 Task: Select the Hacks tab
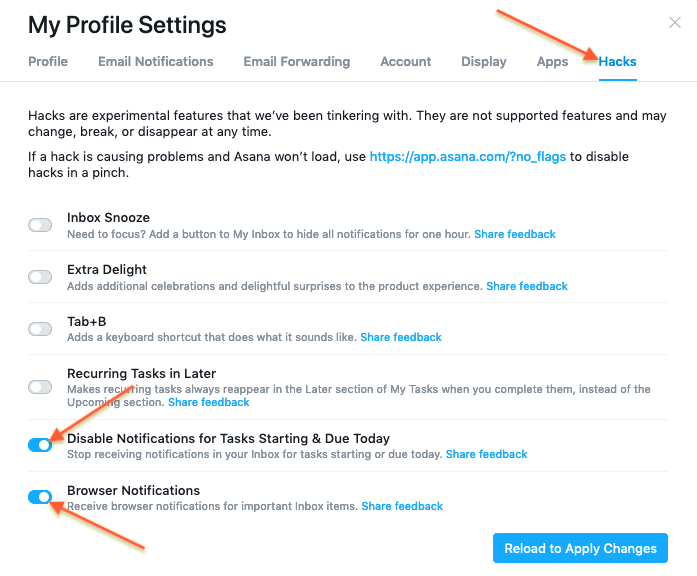617,61
